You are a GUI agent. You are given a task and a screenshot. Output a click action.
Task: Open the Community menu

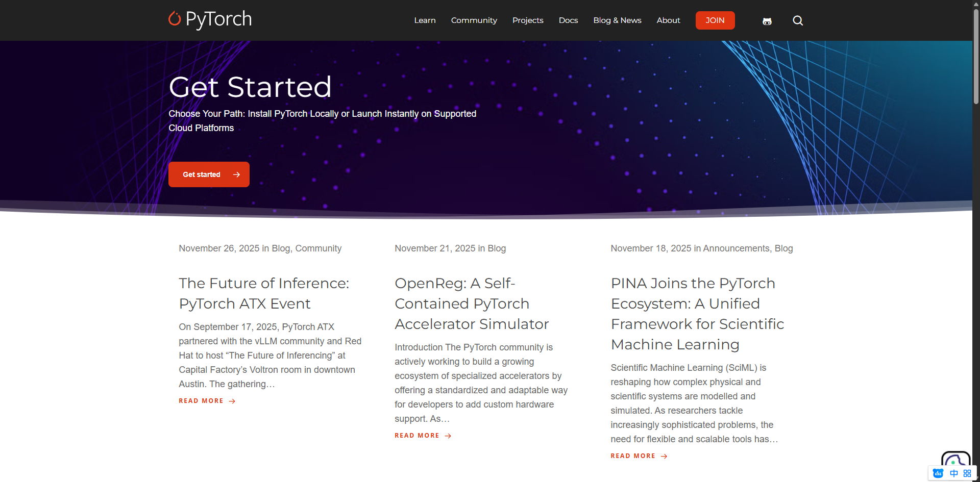pyautogui.click(x=474, y=20)
